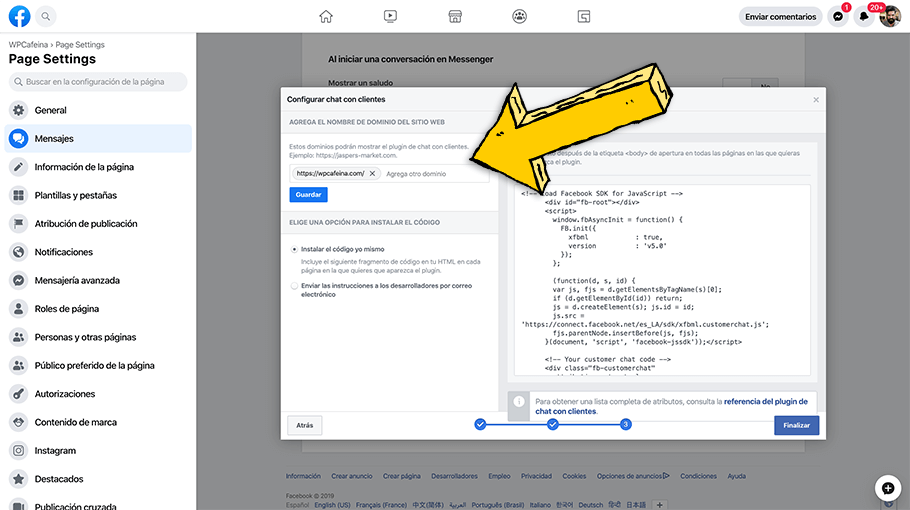Click the more languages plus button
910x510 pixels.
pos(659,505)
